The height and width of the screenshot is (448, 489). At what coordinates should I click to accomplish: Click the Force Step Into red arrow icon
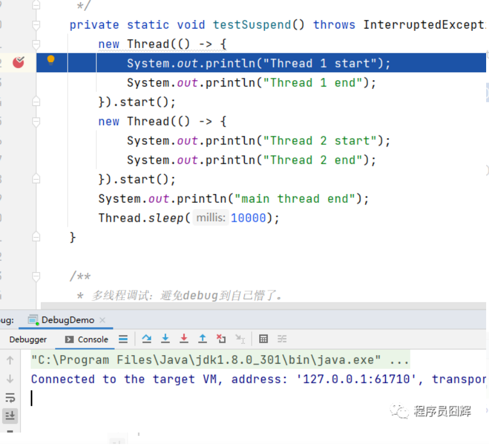coord(184,339)
